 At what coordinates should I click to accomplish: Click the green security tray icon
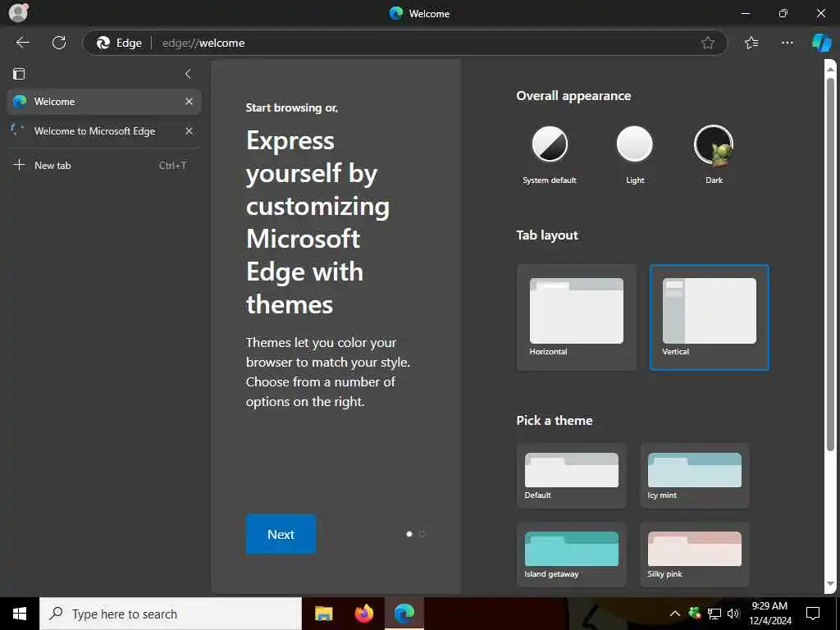click(695, 614)
